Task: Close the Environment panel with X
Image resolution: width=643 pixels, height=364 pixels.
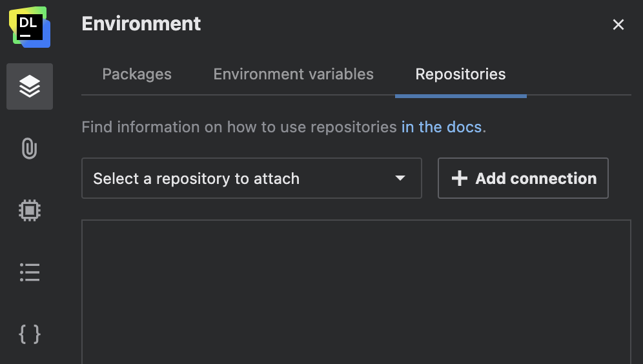Action: pyautogui.click(x=618, y=25)
